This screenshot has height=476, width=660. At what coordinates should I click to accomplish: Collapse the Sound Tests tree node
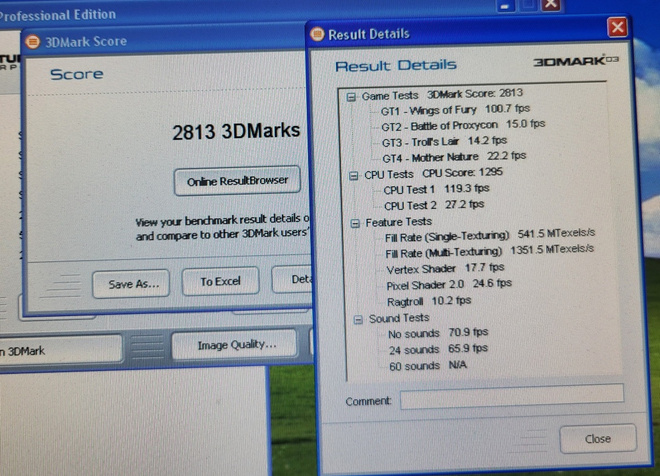pyautogui.click(x=358, y=320)
